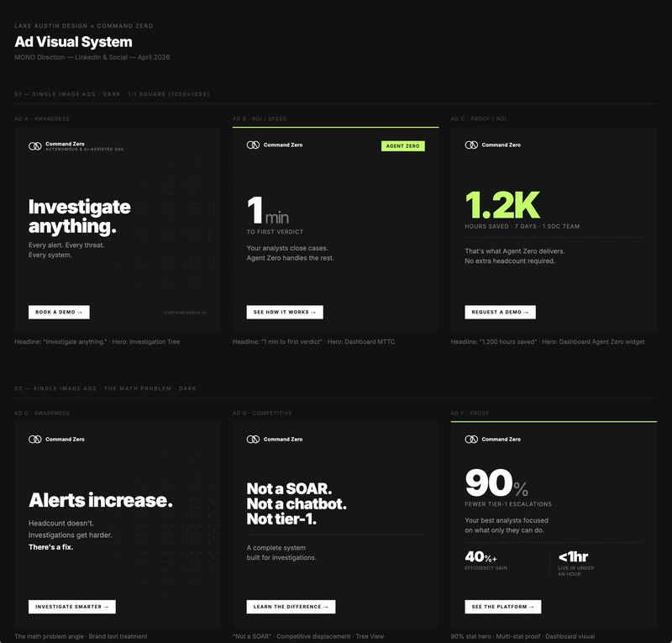672x643 pixels.
Task: Click the 02 — THE MATH PROBLEM section heading
Action: tap(106, 388)
